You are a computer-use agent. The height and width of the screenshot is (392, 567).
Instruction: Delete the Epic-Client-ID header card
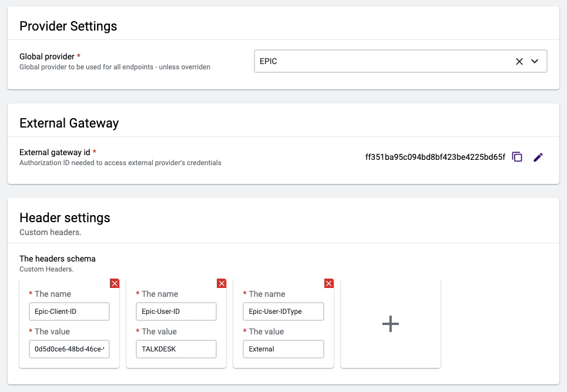click(x=115, y=283)
